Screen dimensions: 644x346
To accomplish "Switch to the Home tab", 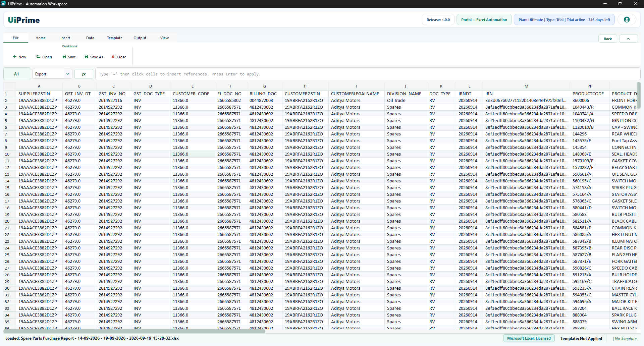I will pos(41,38).
